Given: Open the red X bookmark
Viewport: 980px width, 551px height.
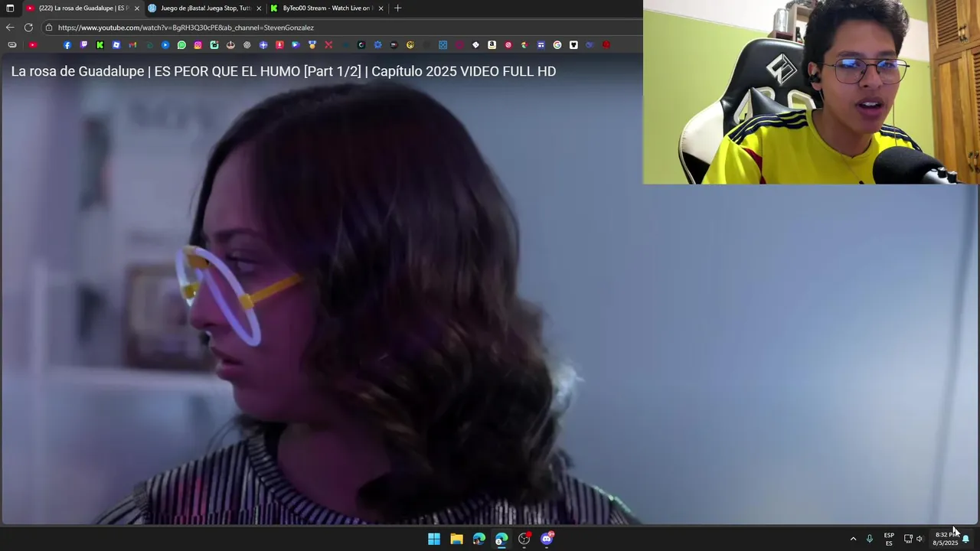Looking at the screenshot, I should tap(328, 45).
